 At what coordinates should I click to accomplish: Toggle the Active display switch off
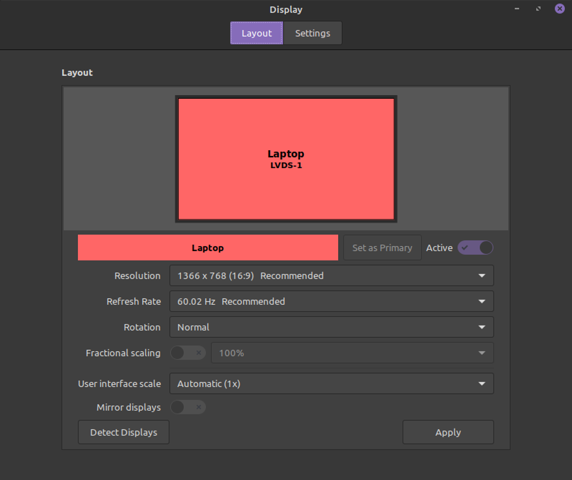click(476, 248)
